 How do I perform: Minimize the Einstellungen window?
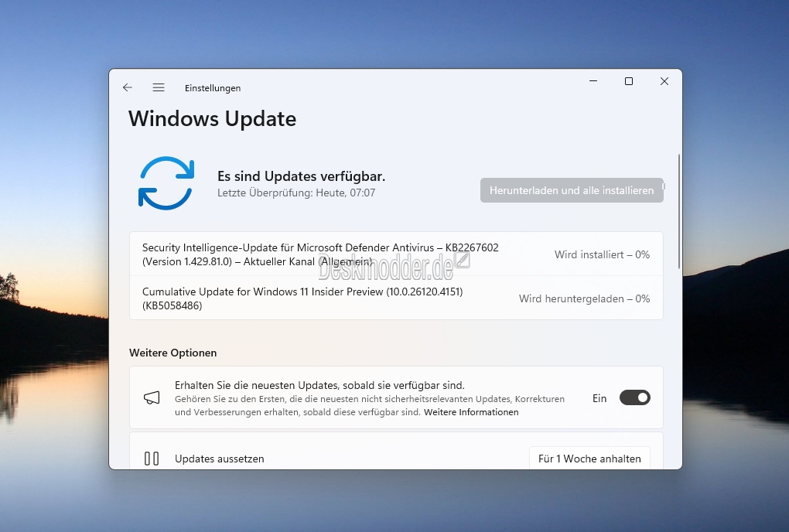[x=593, y=81]
